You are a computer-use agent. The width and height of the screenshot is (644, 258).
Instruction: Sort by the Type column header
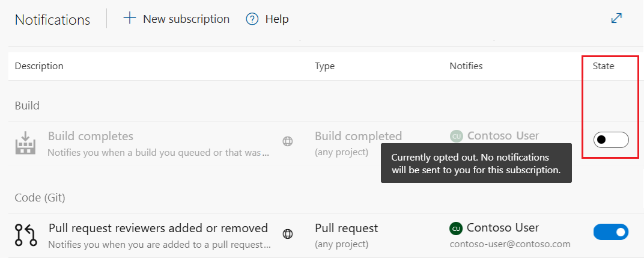point(324,66)
